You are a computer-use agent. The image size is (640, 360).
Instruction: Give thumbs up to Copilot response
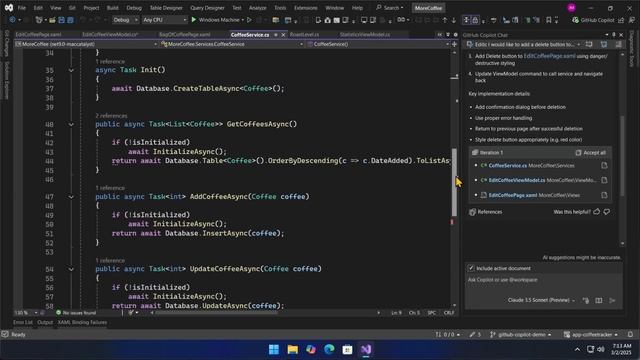[597, 212]
